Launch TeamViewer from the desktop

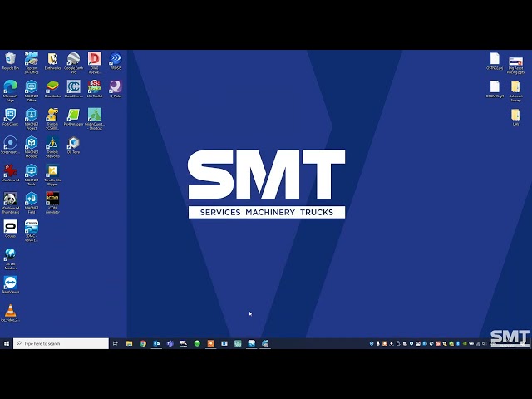tap(11, 284)
